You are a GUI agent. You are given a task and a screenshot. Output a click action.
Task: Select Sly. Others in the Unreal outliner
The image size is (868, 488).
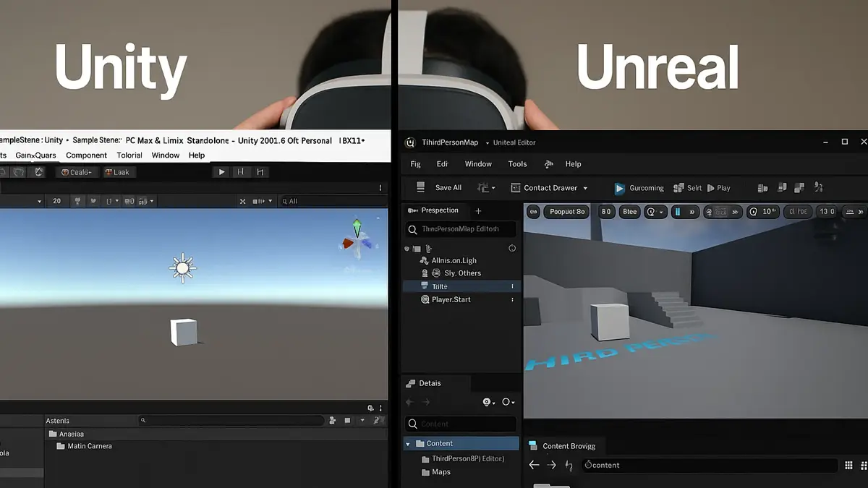[x=457, y=273]
